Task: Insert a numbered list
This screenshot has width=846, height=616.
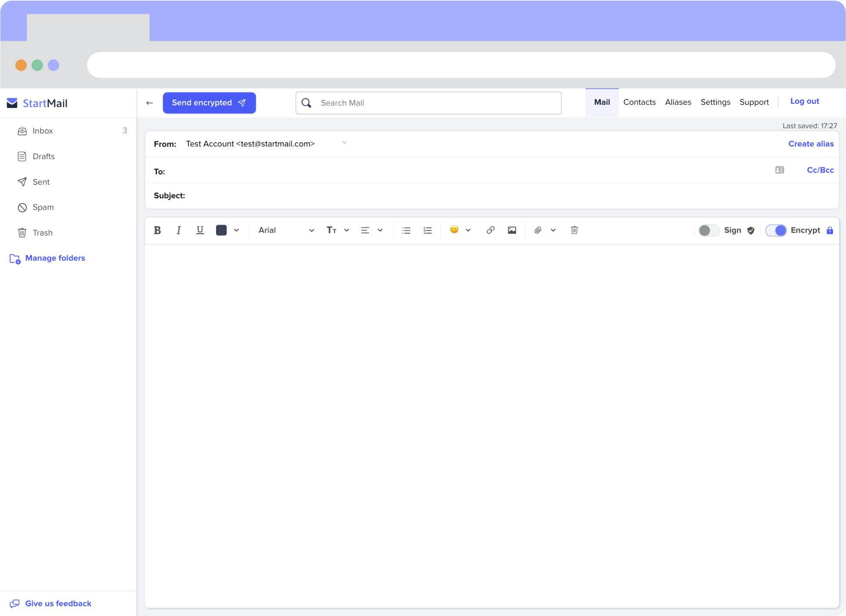Action: point(427,230)
